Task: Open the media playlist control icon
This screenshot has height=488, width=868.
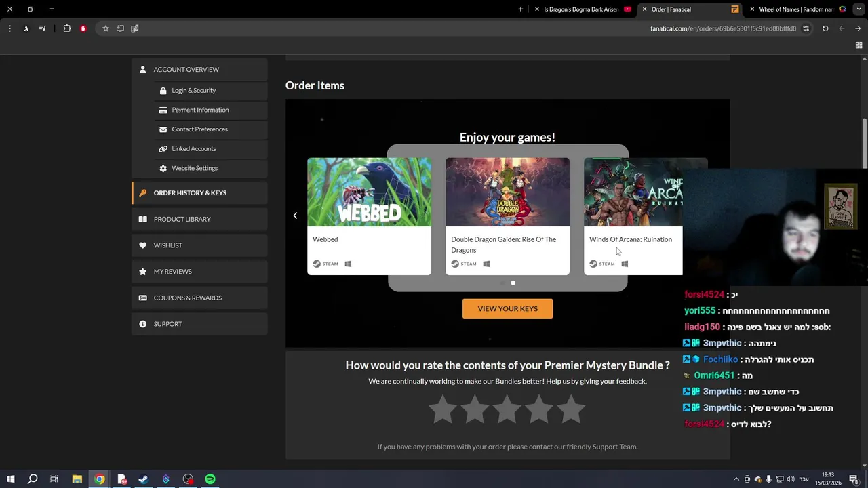Action: coord(43,28)
